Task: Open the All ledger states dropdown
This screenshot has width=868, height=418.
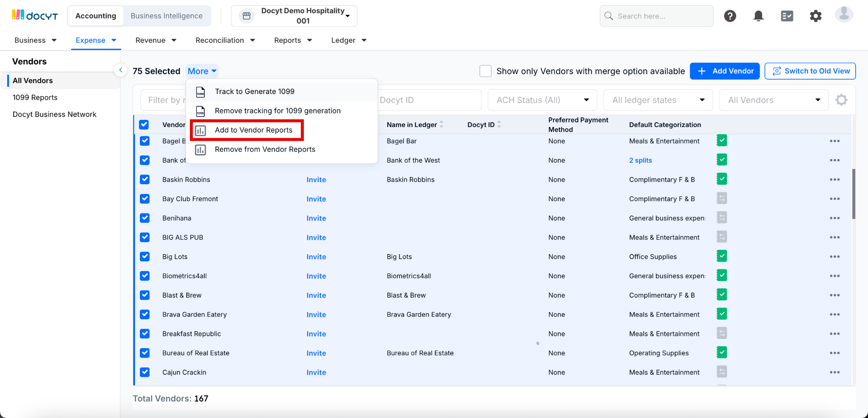Action: [658, 100]
